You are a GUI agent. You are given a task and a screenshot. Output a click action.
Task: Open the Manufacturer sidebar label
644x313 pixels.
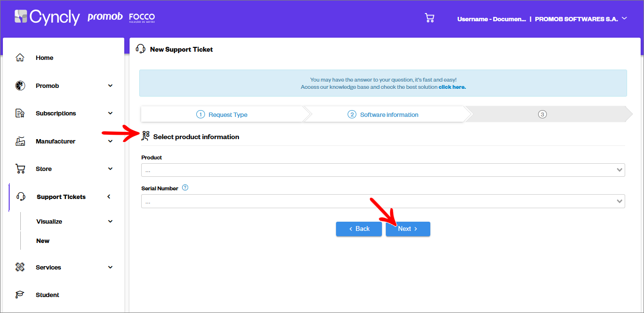[x=56, y=142]
